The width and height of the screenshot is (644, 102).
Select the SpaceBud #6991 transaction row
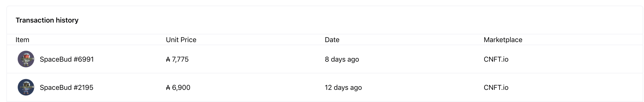click(325, 59)
